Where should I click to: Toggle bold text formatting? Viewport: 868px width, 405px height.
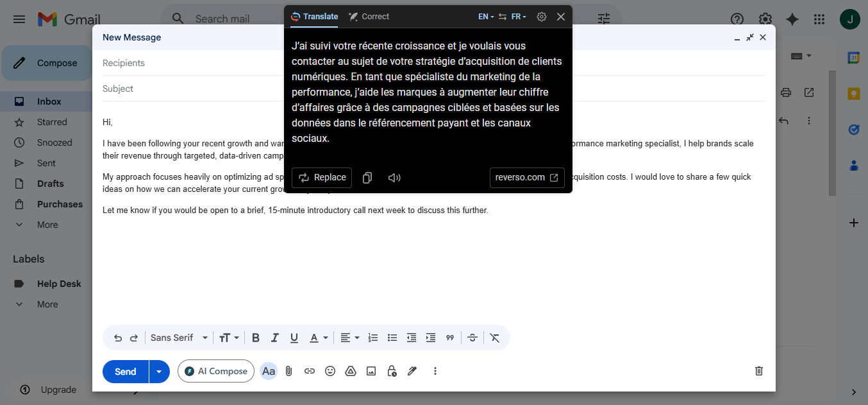(256, 338)
